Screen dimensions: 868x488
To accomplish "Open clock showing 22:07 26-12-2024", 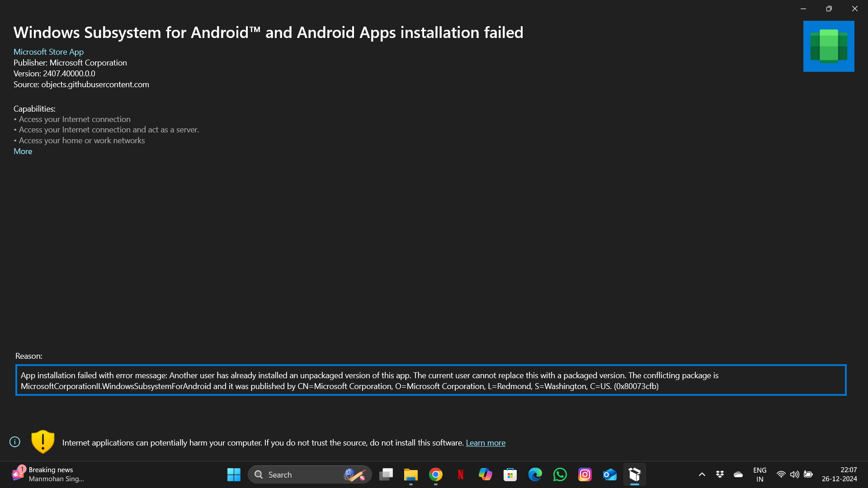I will (x=840, y=474).
